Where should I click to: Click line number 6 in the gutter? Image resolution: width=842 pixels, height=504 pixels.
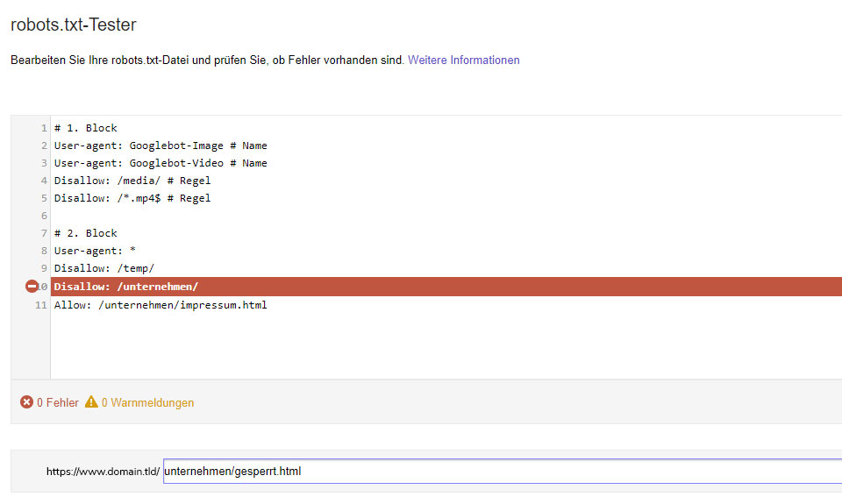(44, 216)
